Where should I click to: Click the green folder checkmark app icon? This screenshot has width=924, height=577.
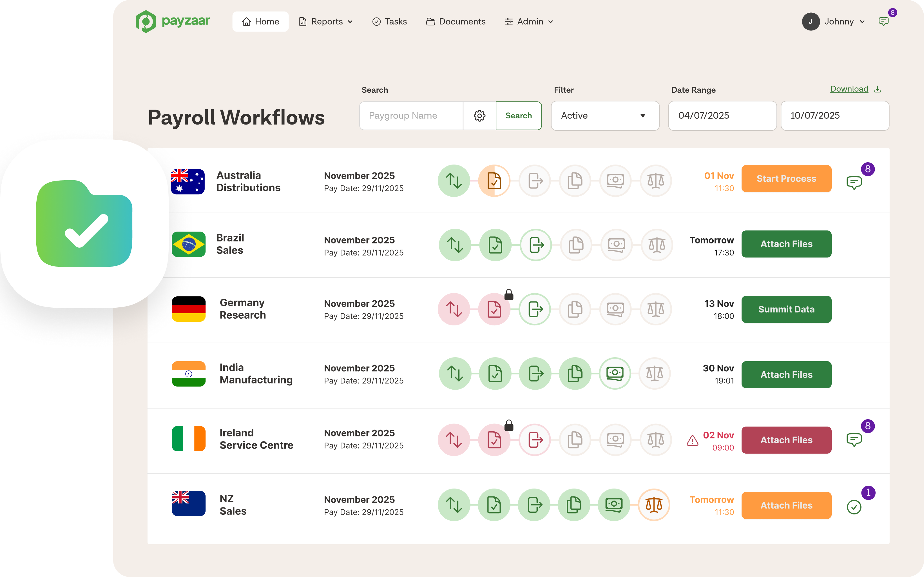[84, 224]
